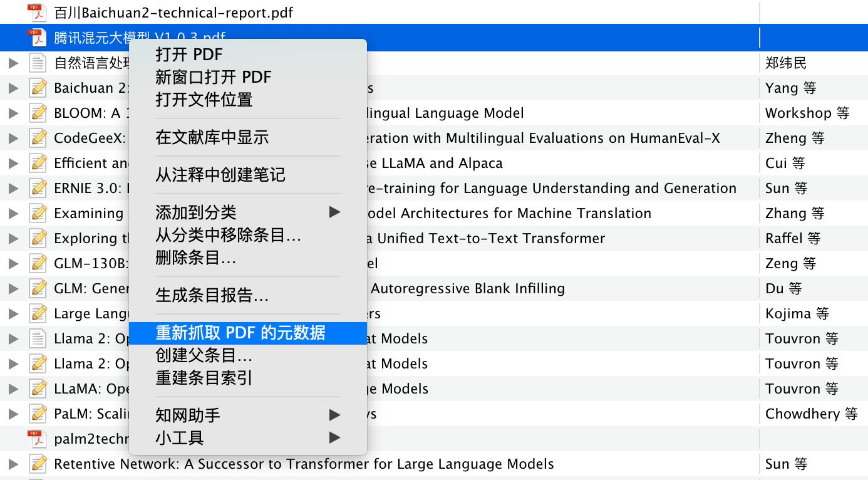Expand the GLM-130B item row
The height and width of the screenshot is (480, 868).
(x=13, y=263)
